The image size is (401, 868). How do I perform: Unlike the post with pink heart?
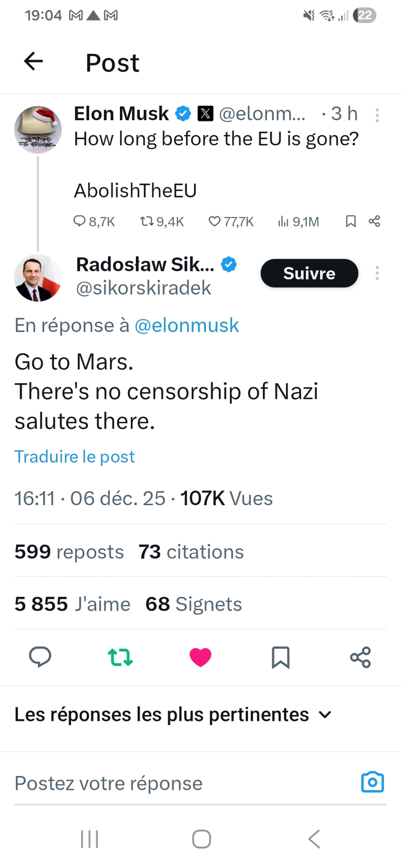tap(200, 657)
